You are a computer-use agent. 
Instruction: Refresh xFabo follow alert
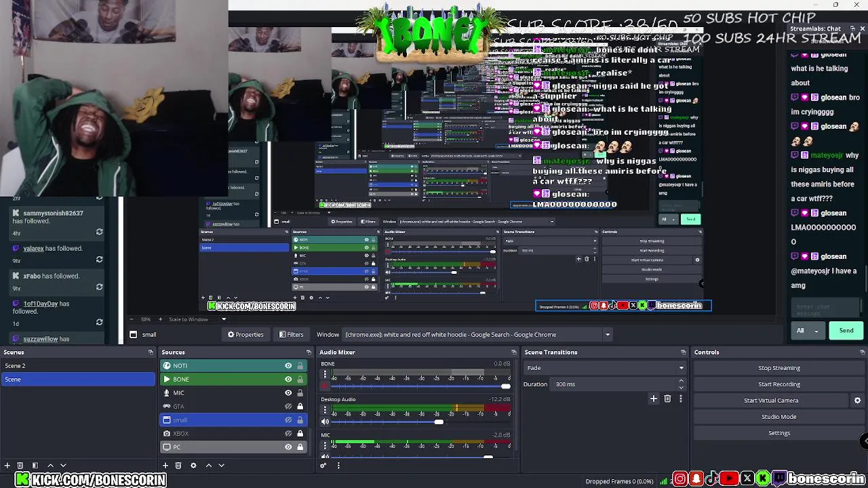click(99, 287)
